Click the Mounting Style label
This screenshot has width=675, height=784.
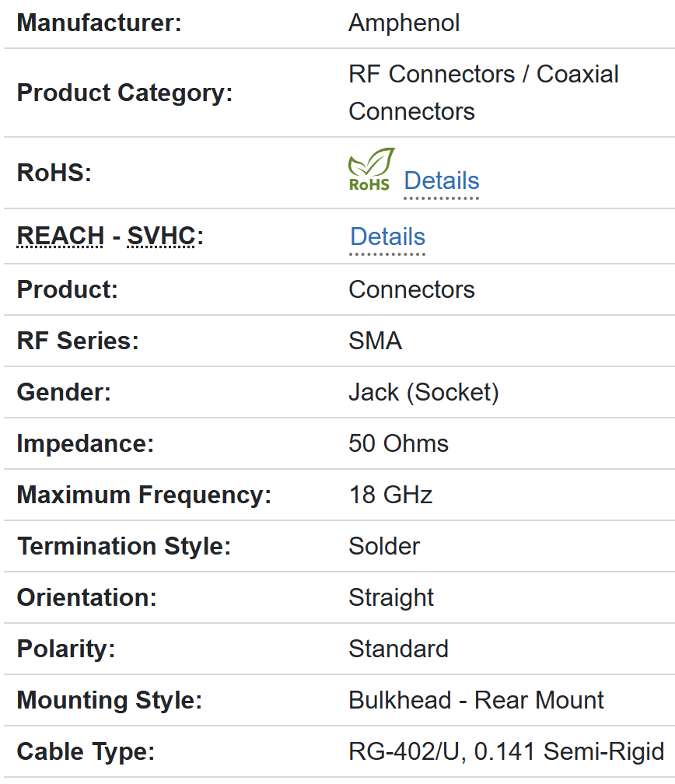tap(109, 700)
